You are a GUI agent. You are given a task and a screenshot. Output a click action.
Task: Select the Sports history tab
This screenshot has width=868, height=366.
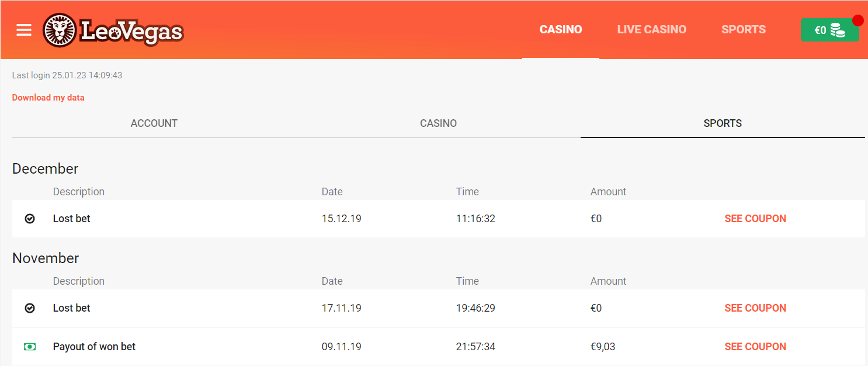tap(723, 123)
